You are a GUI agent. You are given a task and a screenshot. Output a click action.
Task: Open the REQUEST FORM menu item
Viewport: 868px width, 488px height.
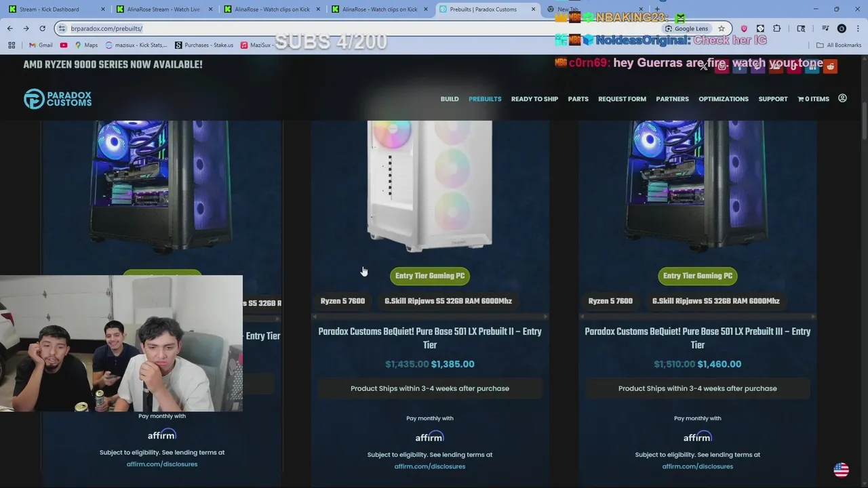(622, 99)
